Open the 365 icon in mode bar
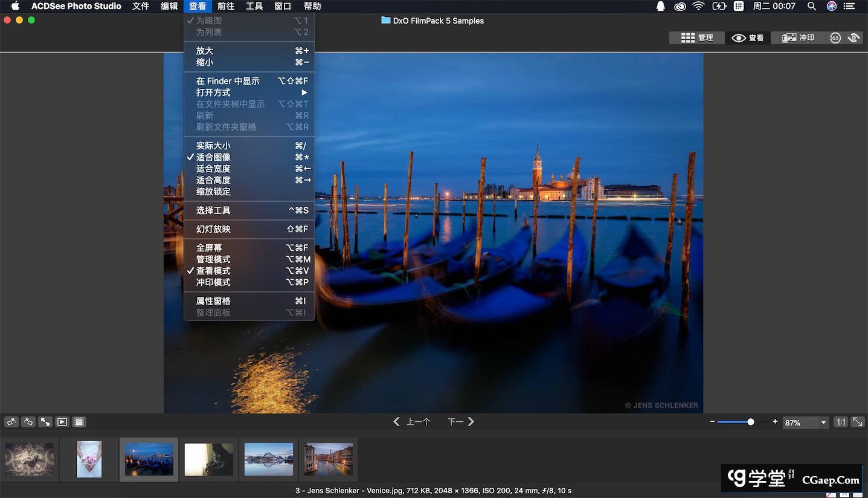Image resolution: width=868 pixels, height=498 pixels. point(835,37)
